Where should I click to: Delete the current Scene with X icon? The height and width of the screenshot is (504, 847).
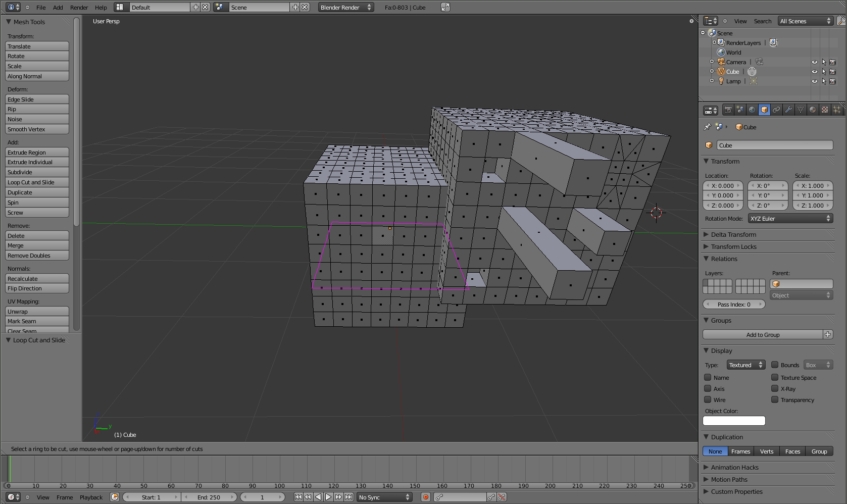305,7
